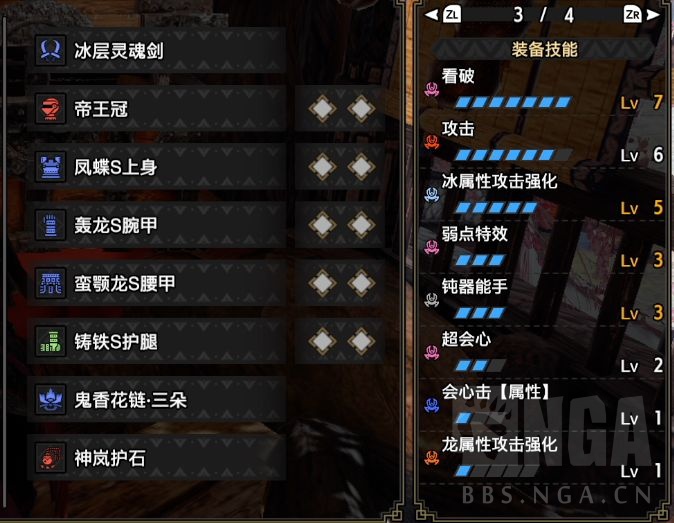Screen dimensions: 674x523
Task: Click the 轰龙S腕甲 gauntlet icon
Action: (51, 225)
